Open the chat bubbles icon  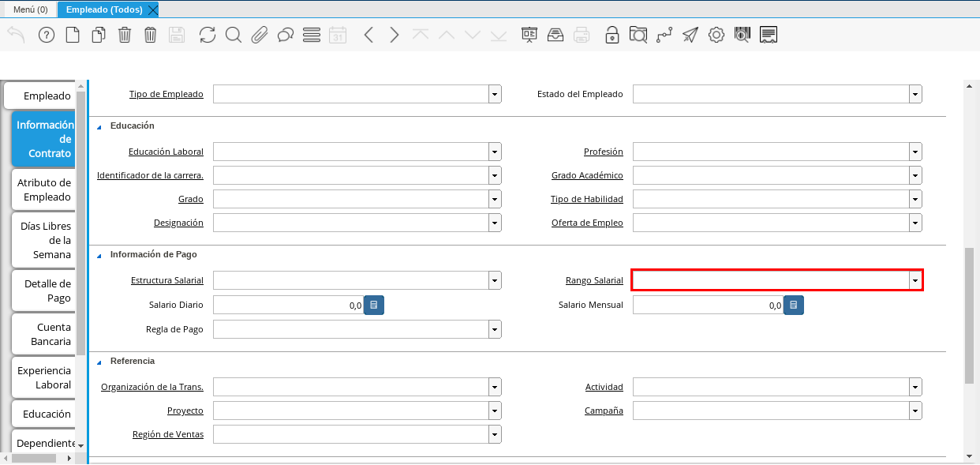click(286, 35)
